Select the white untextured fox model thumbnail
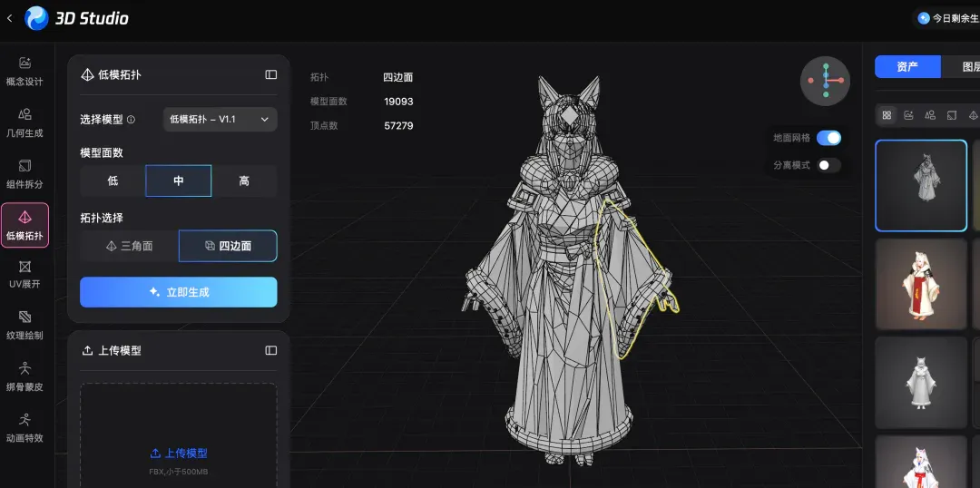The width and height of the screenshot is (980, 488). 921,383
